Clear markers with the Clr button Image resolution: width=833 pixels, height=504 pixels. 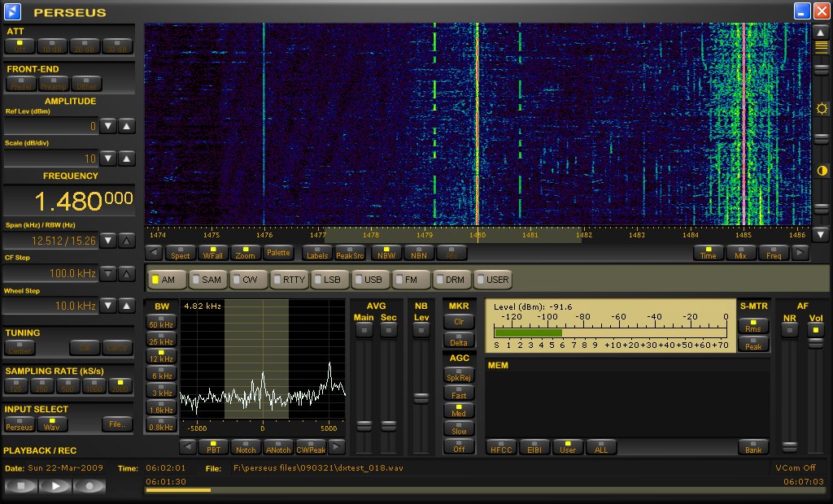[x=459, y=322]
